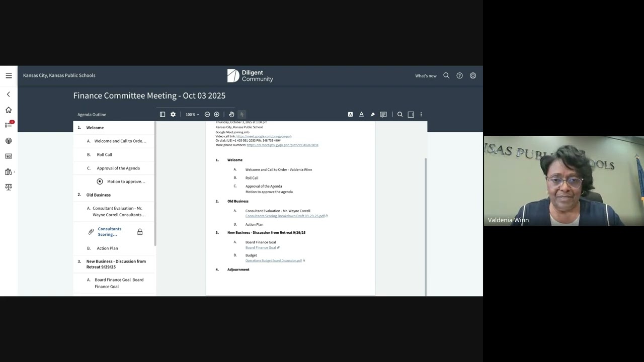Toggle the viewer side panel icon
This screenshot has height=362, width=644.
163,115
